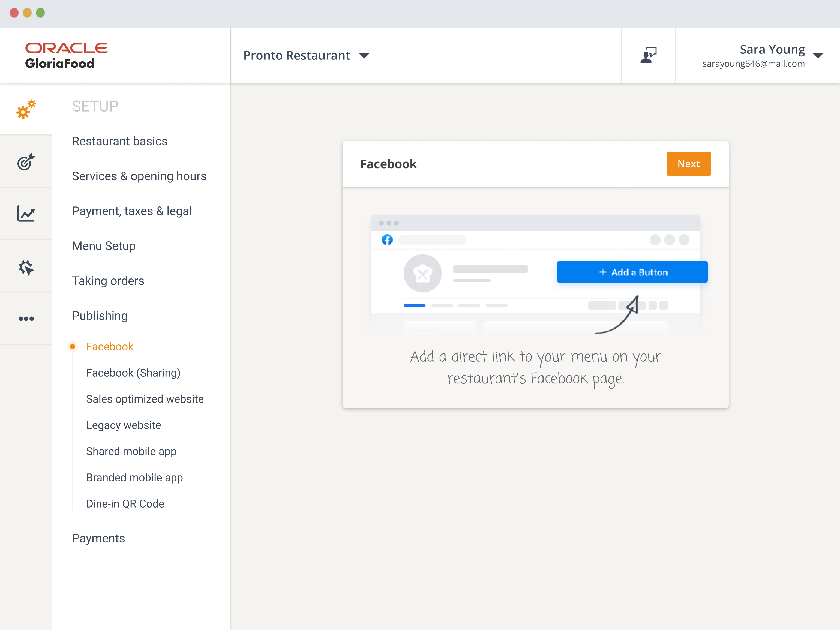Click the Facebook logo in preview
Viewport: 840px width, 630px height.
coord(387,240)
